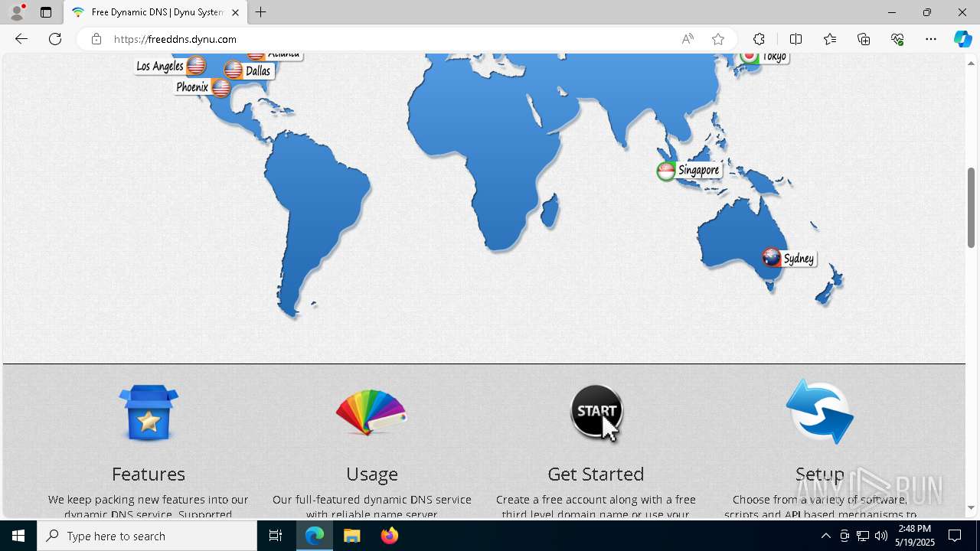The width and height of the screenshot is (980, 551).
Task: Select the Free Dynamic DNS tab
Action: pyautogui.click(x=155, y=12)
